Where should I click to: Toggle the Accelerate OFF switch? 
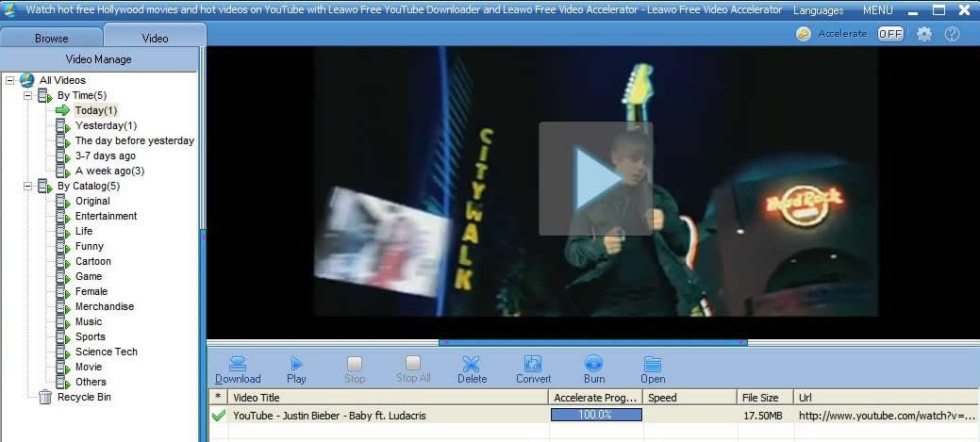pyautogui.click(x=890, y=34)
